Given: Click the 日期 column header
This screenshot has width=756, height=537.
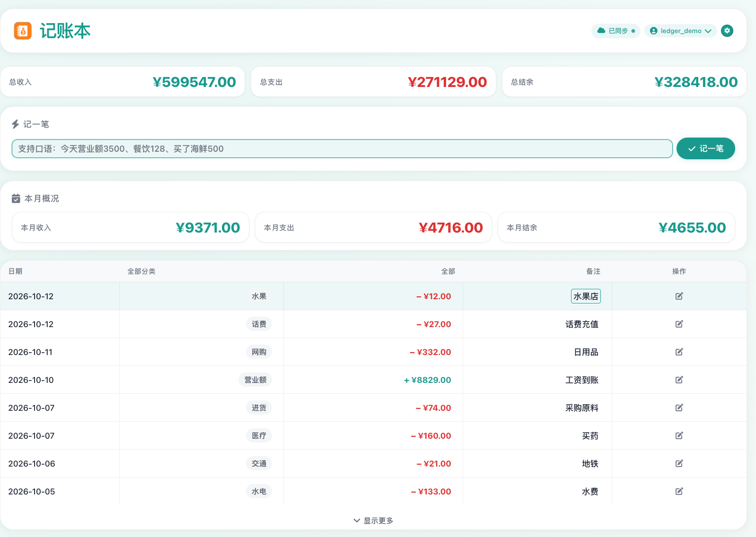Looking at the screenshot, I should (x=16, y=271).
